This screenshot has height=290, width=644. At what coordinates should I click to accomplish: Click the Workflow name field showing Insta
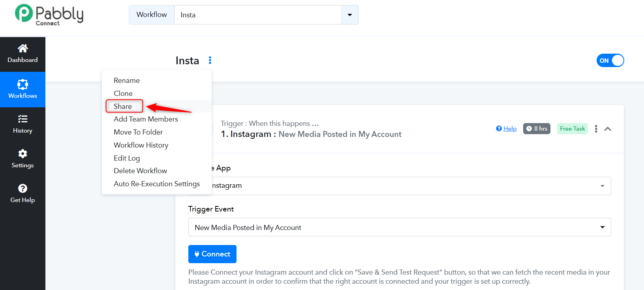click(x=257, y=15)
